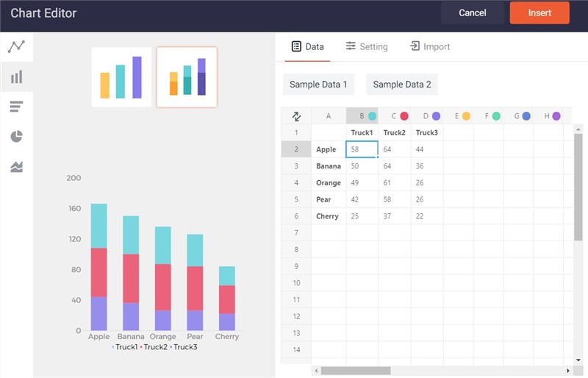Open the Import tab
The height and width of the screenshot is (378, 588).
tap(430, 46)
